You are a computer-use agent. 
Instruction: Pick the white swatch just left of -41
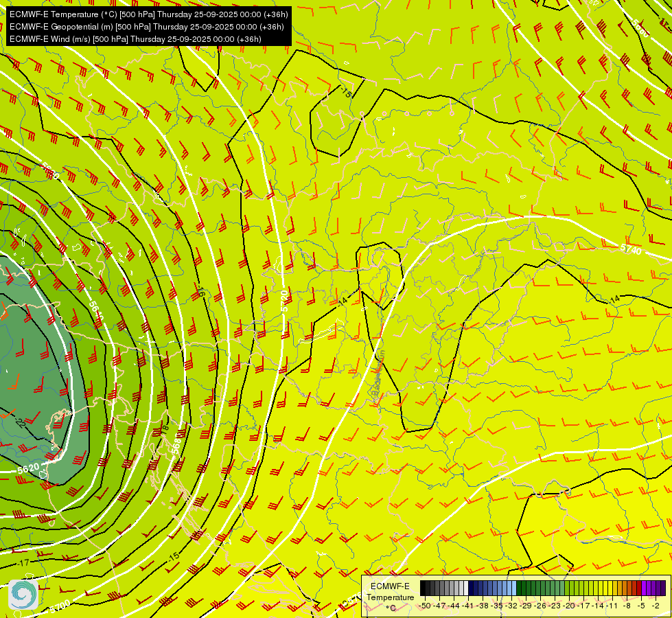(466, 588)
